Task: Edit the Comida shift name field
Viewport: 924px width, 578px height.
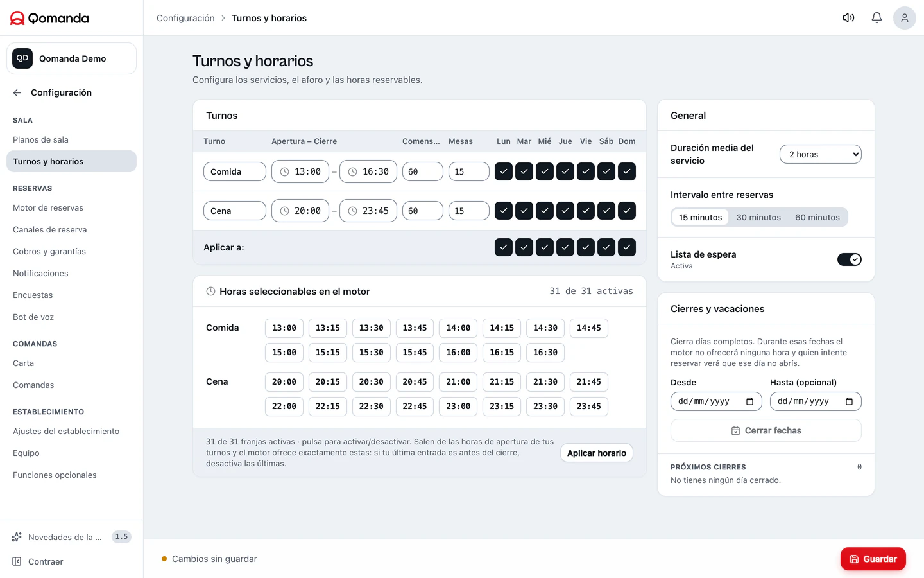Action: 235,171
